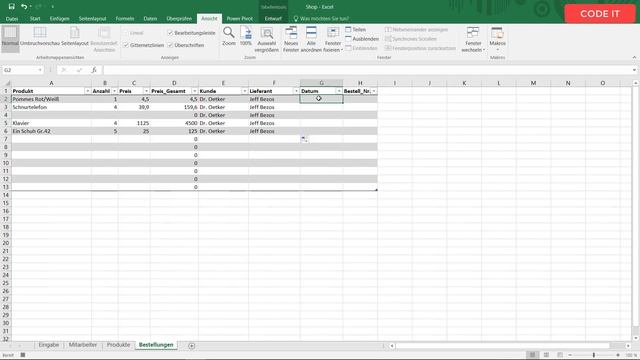The height and width of the screenshot is (360, 640).
Task: Open the Makros button
Action: pyautogui.click(x=497, y=39)
